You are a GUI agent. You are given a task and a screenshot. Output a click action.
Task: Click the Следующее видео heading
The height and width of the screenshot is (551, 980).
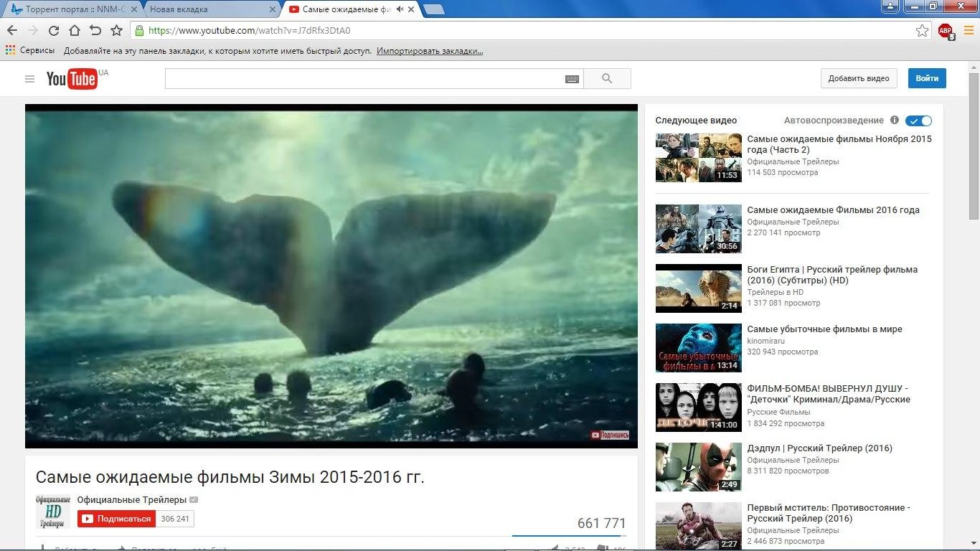[x=696, y=121]
